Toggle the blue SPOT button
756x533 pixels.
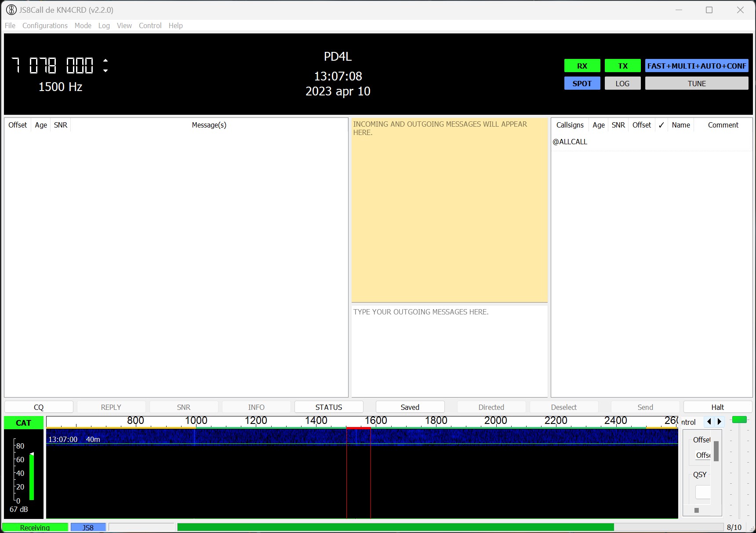click(x=582, y=84)
